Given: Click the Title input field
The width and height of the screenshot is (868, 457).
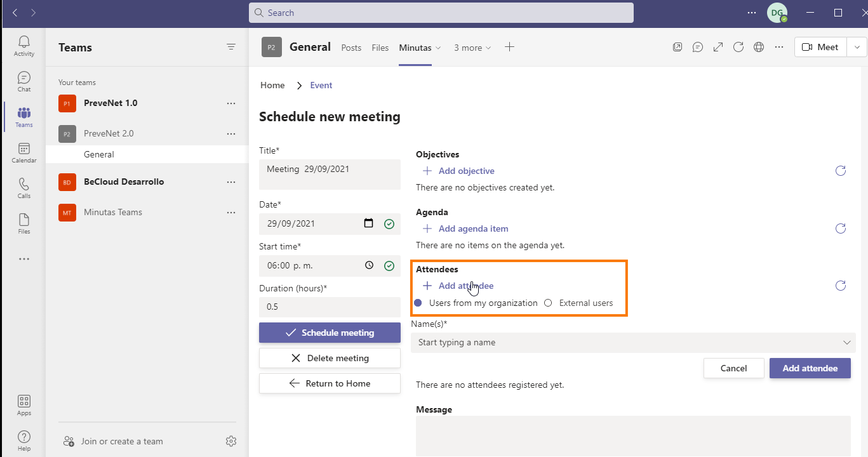Looking at the screenshot, I should point(330,175).
